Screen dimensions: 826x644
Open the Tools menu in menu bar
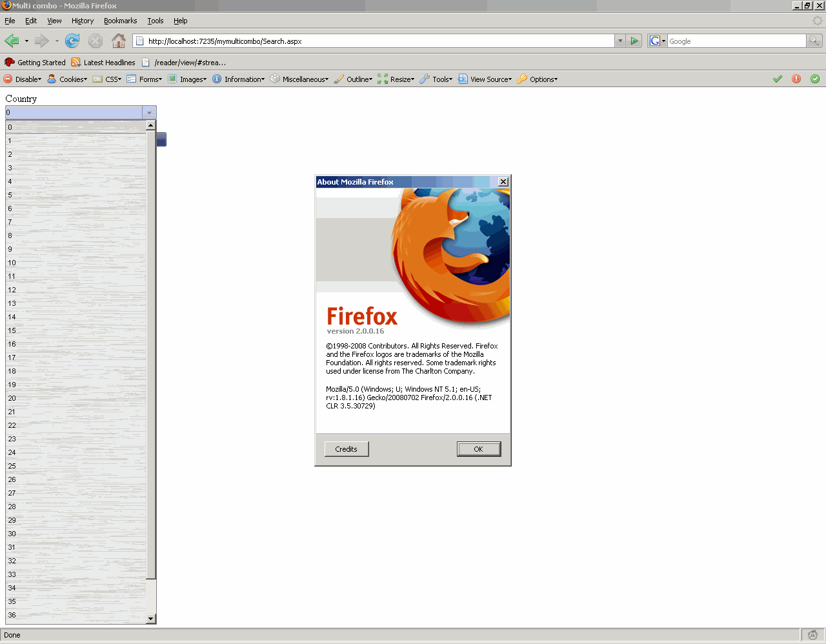[x=156, y=21]
